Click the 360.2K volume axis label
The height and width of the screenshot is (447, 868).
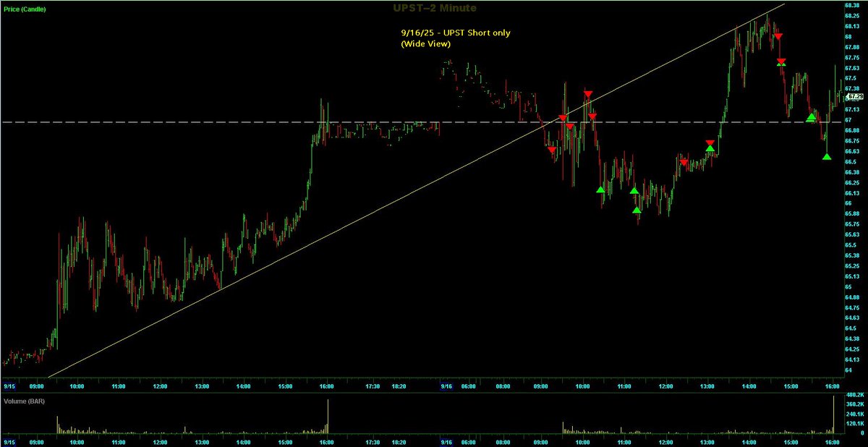[x=854, y=405]
